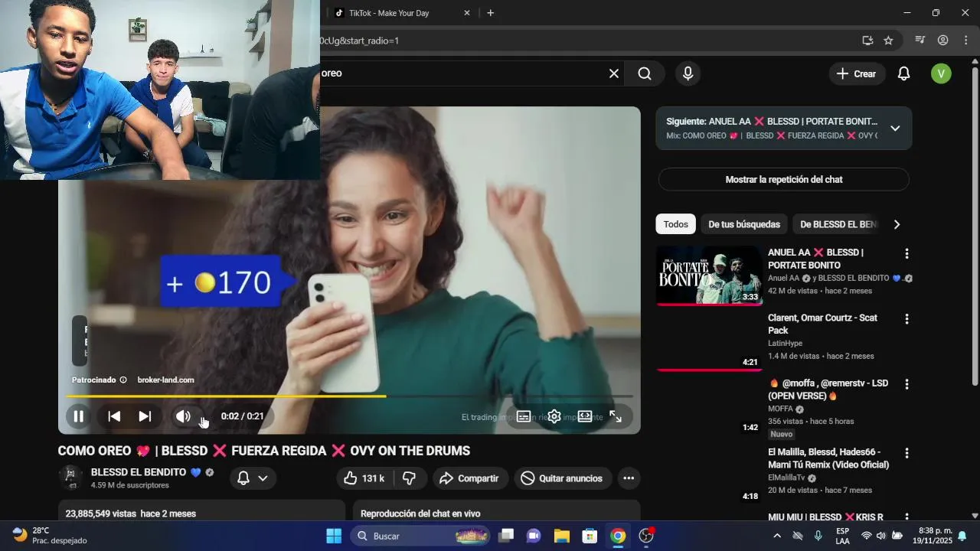Open options for LSD OPEN VERSE video

(906, 384)
